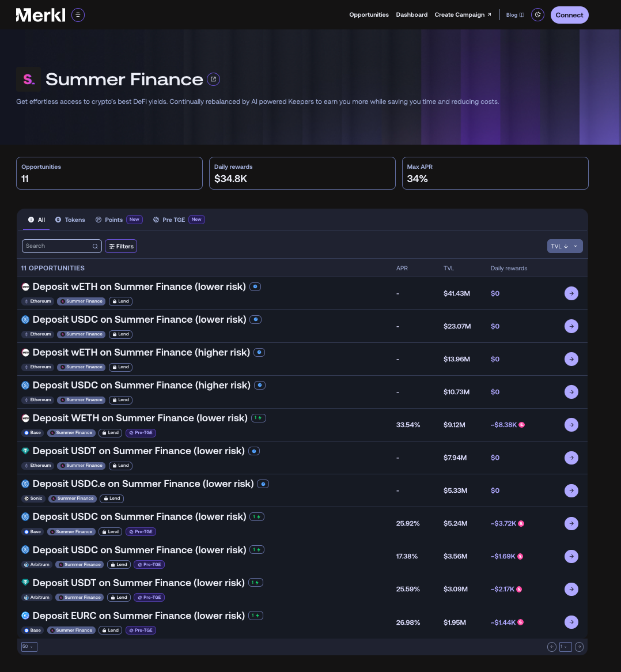The height and width of the screenshot is (672, 621).
Task: Click status badge beside USDC.e title
Action: pos(263,484)
